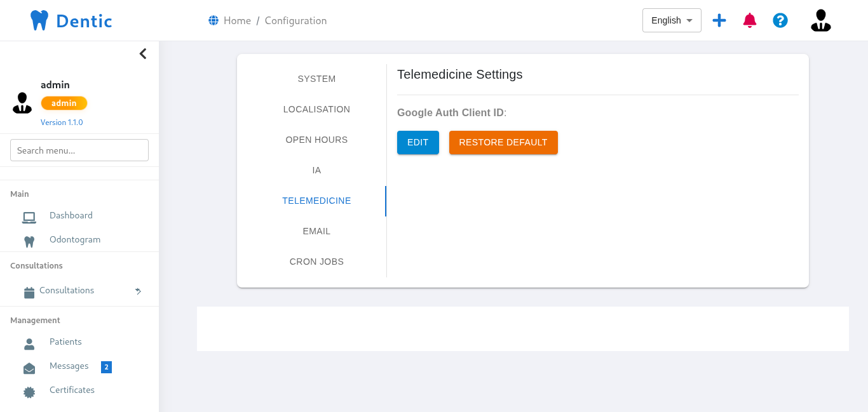The width and height of the screenshot is (868, 412).
Task: Collapse the sidebar with the left chevron
Action: tap(143, 54)
